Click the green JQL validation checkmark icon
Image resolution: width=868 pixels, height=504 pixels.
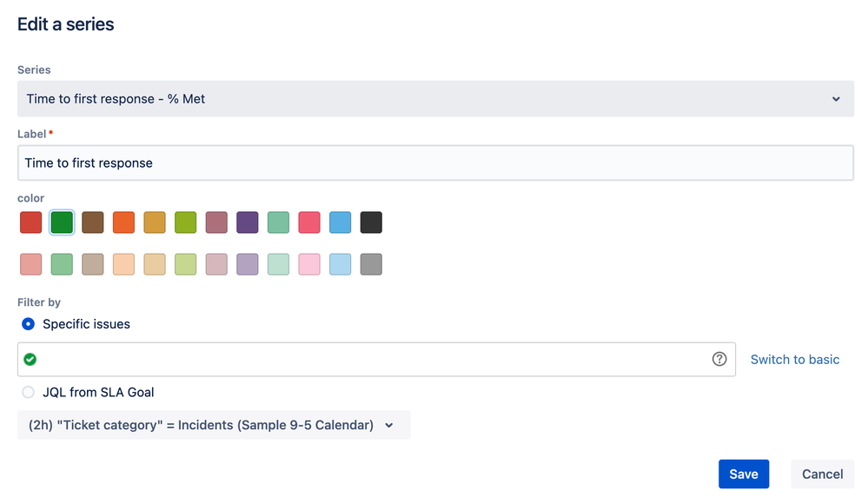[x=31, y=359]
